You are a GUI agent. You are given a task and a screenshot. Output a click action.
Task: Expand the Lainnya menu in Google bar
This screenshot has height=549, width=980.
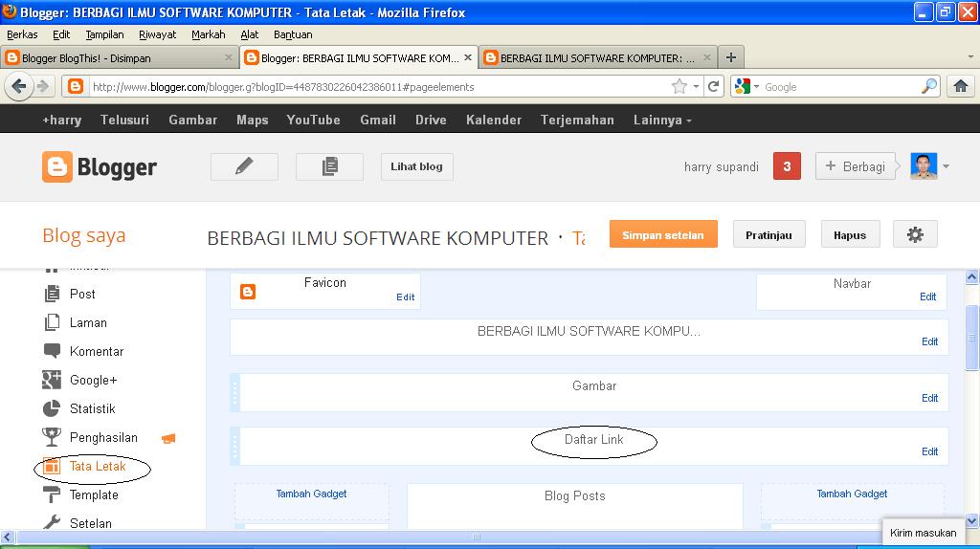(x=662, y=120)
